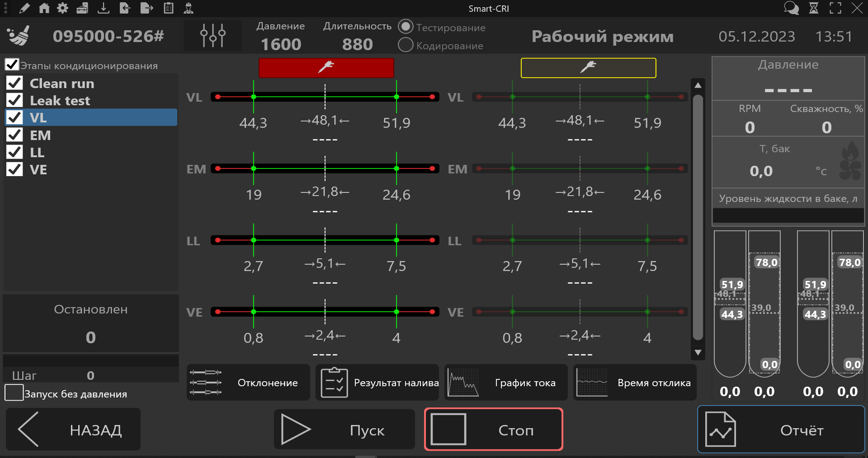Click the График тока waveform icon
868x458 pixels.
pyautogui.click(x=462, y=383)
